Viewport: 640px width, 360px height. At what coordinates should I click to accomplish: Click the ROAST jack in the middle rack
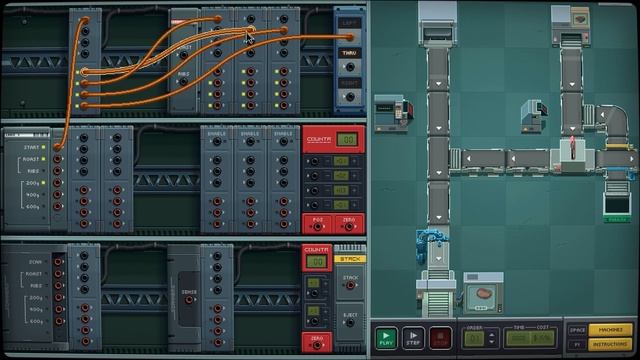(58, 159)
